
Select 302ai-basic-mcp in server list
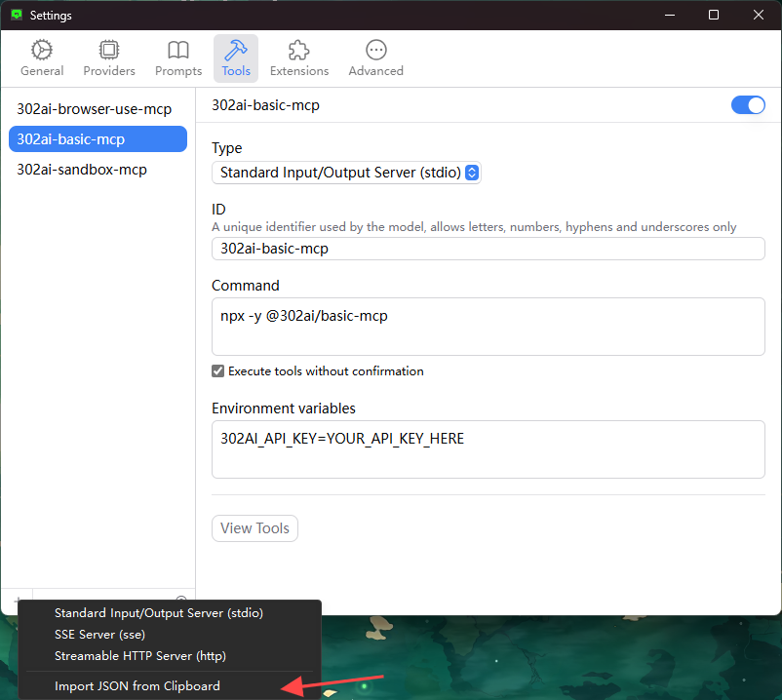click(x=98, y=139)
